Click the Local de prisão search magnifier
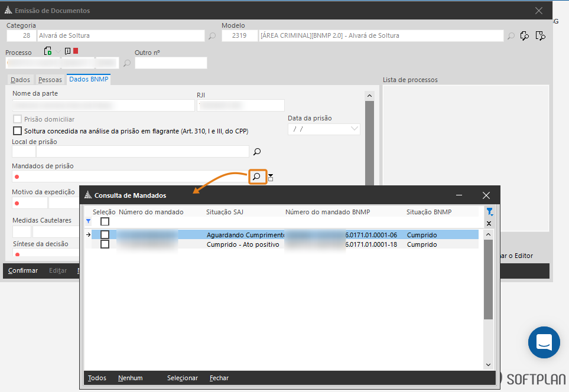 pos(257,152)
